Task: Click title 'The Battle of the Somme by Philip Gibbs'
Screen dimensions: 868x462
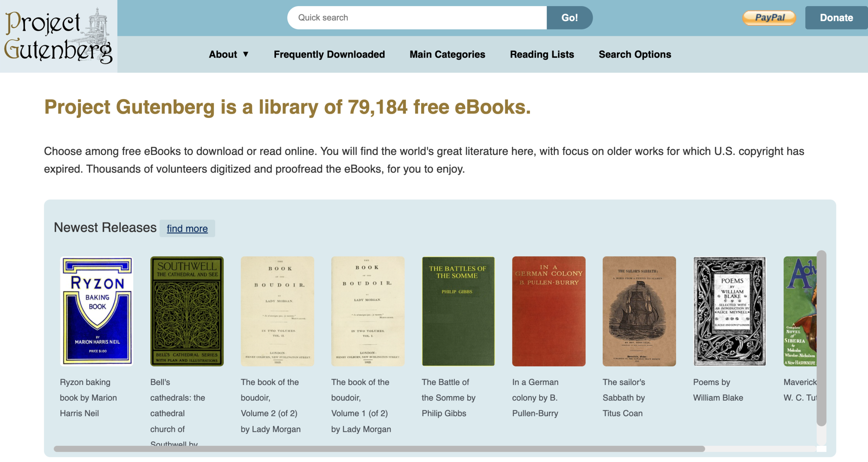Action: [449, 398]
